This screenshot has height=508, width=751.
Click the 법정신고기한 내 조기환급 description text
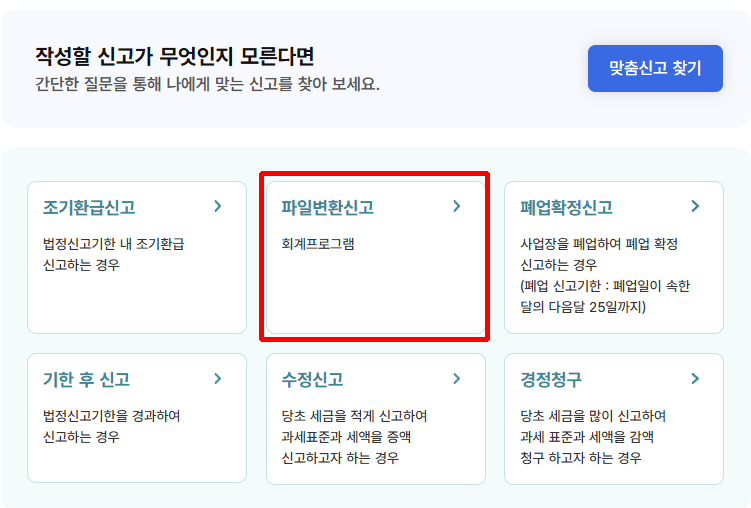(114, 244)
